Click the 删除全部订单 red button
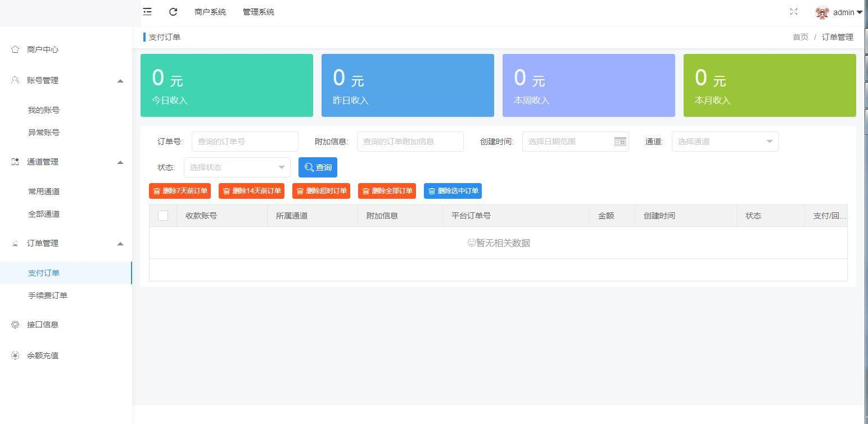 point(387,191)
